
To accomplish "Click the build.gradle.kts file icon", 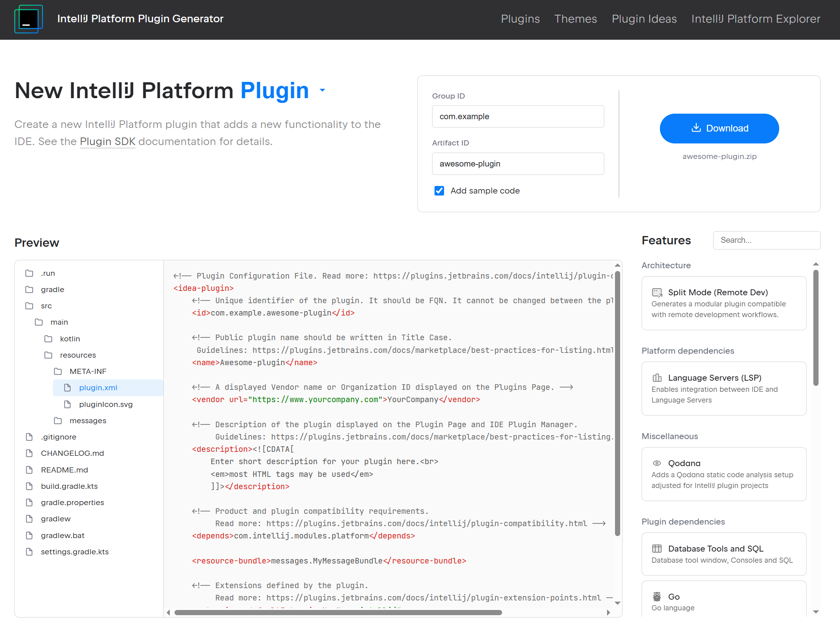I will tap(29, 486).
